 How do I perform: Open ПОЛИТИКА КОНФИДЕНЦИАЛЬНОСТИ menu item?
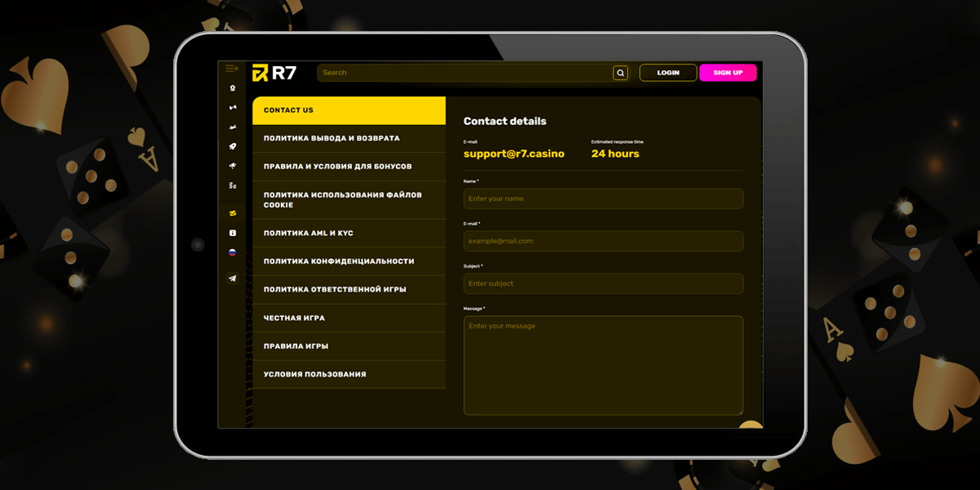click(x=349, y=261)
